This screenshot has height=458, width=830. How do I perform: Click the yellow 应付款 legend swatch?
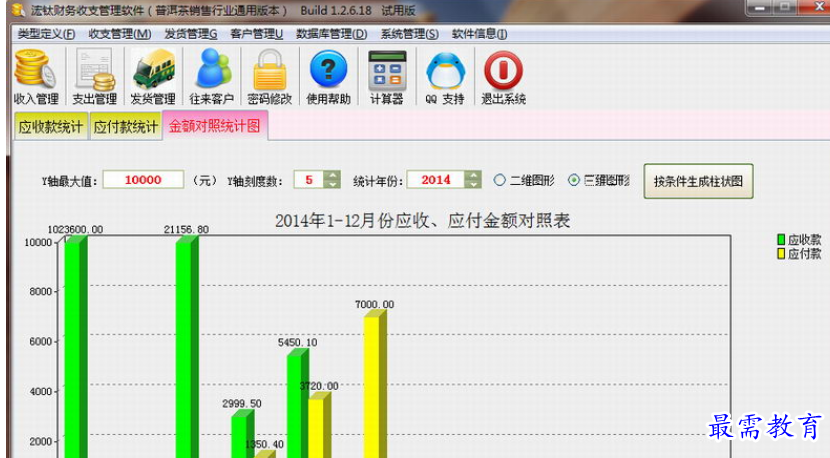click(x=781, y=254)
